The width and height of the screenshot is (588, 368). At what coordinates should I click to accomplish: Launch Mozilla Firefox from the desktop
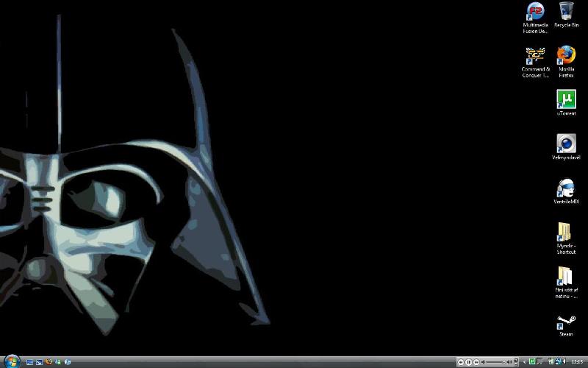coord(566,62)
